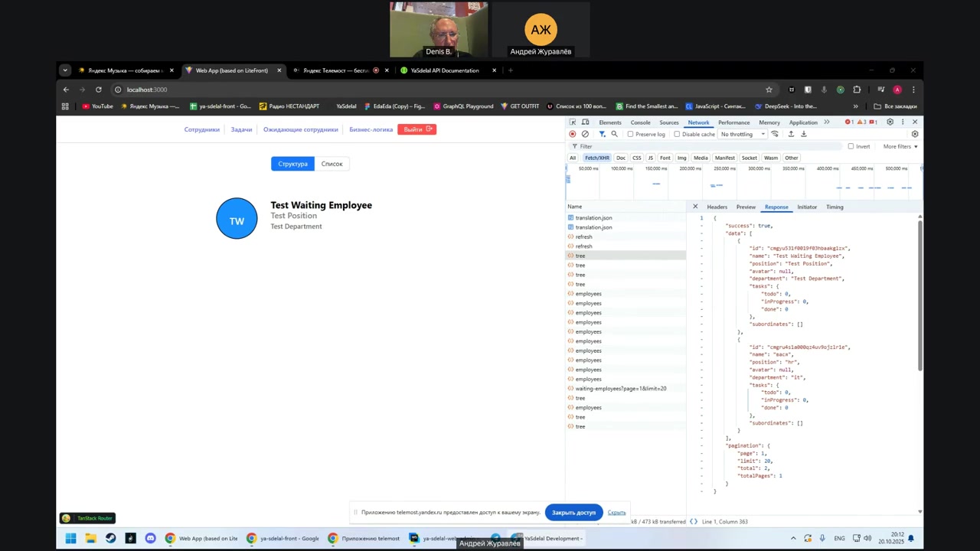Open Network settings gear icon
Screen dimensions: 980x551
[914, 134]
